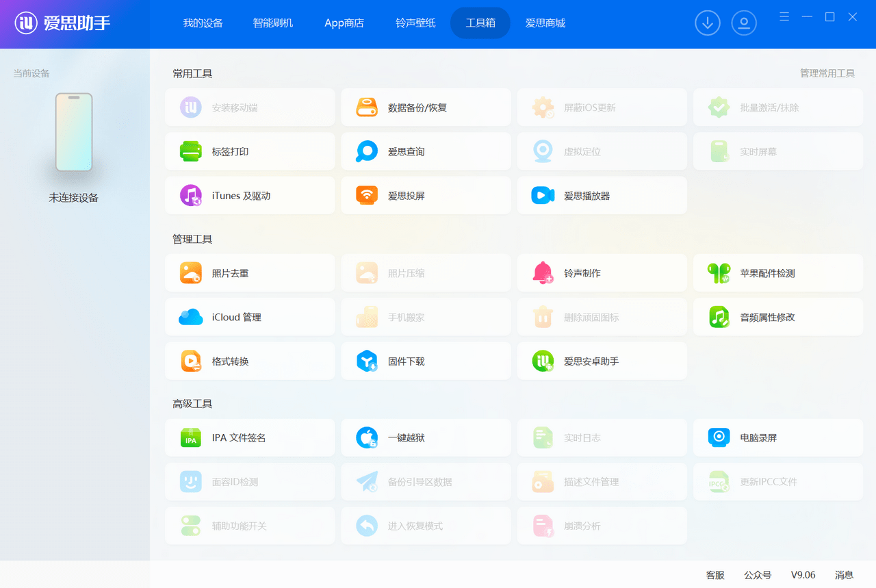Open the 铃声壁纸 tab
The image size is (876, 588).
415,23
